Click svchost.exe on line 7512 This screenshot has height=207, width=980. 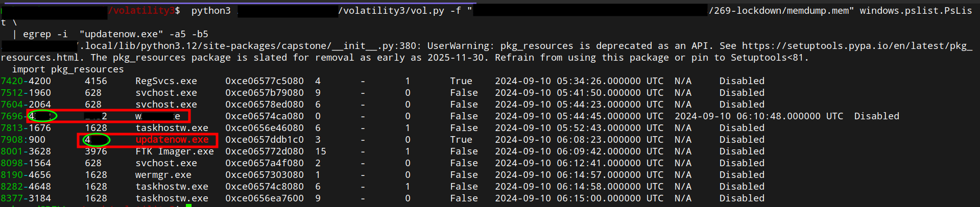point(166,93)
